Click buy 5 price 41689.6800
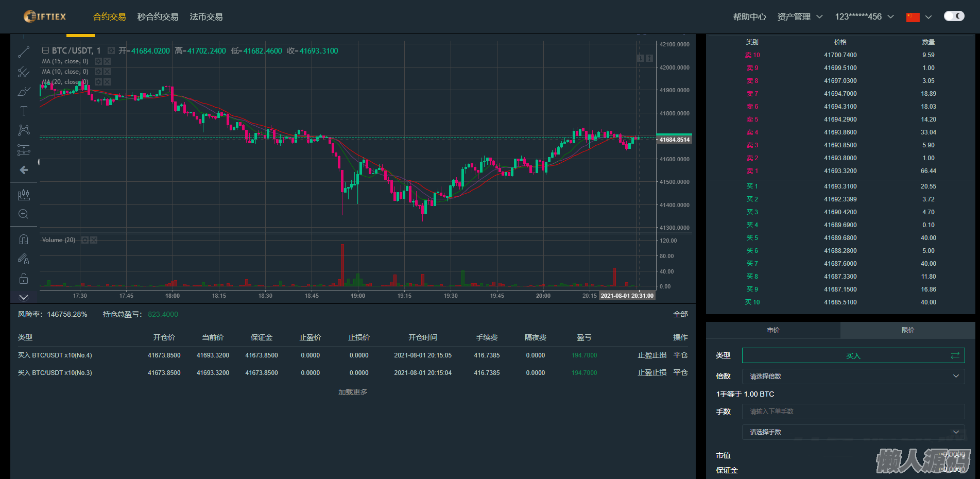The height and width of the screenshot is (479, 980). (x=840, y=238)
